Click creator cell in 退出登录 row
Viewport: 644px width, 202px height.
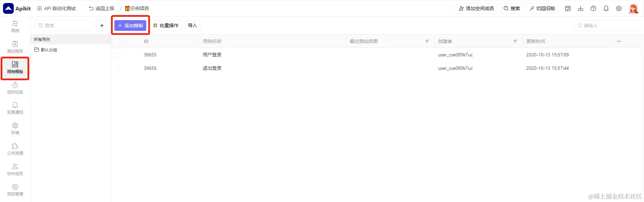coord(455,68)
